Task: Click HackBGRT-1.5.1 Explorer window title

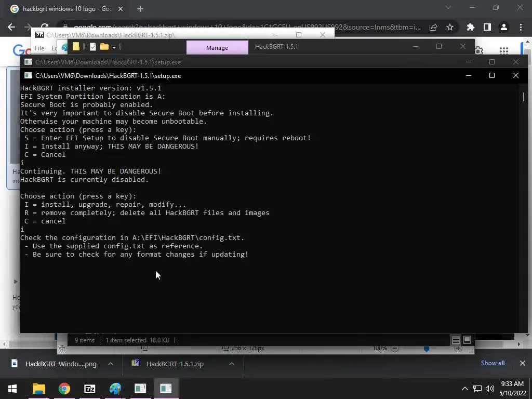Action: pos(276,46)
